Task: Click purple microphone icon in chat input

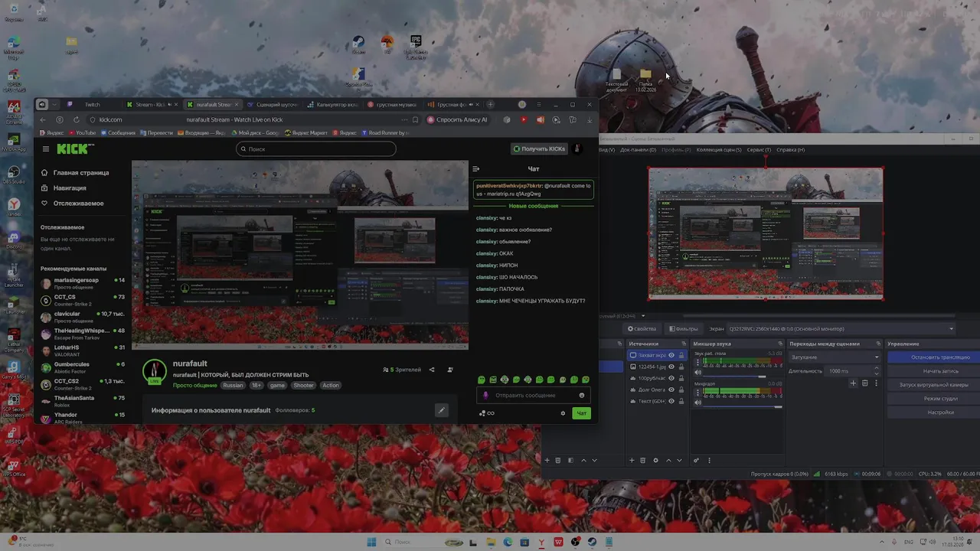Action: click(x=485, y=395)
